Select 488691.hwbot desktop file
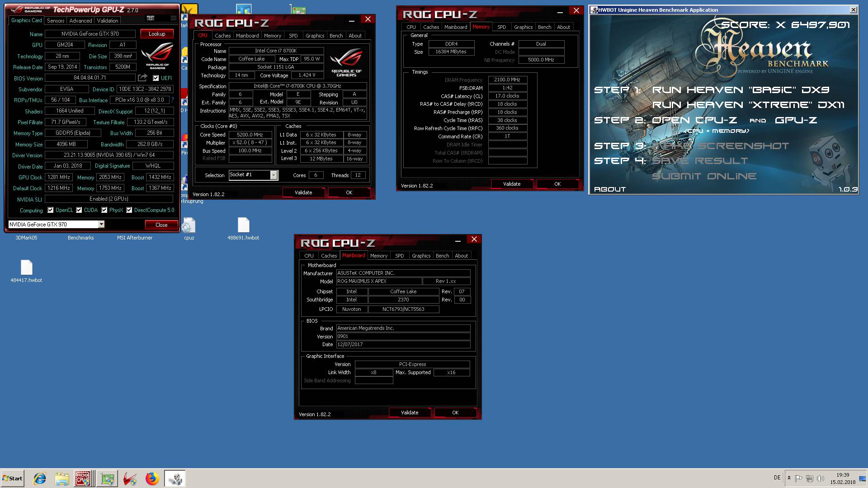 point(243,229)
